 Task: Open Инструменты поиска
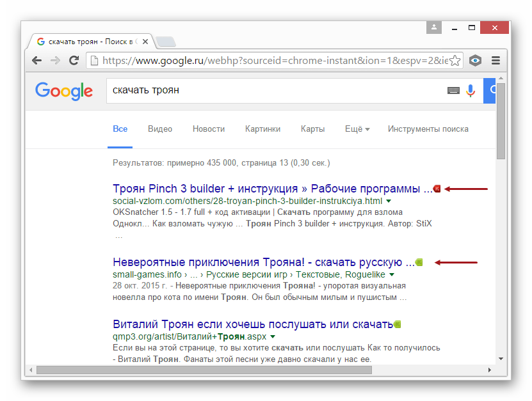pos(428,129)
